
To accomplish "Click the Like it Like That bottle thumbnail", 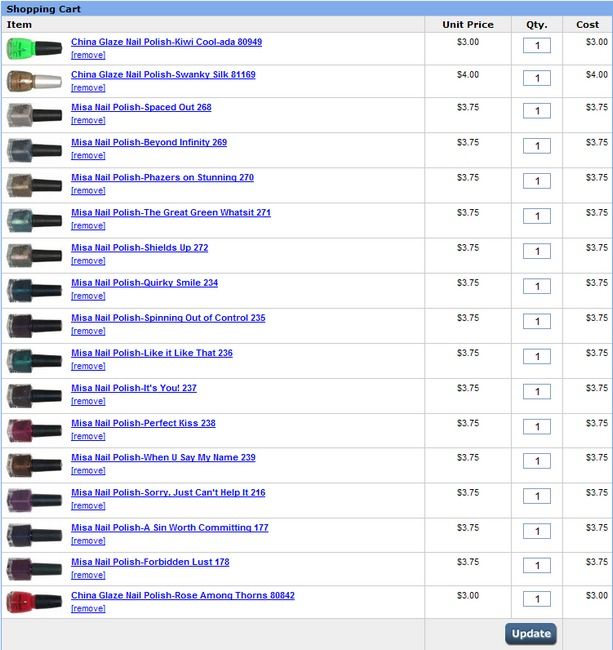I will pyautogui.click(x=34, y=361).
